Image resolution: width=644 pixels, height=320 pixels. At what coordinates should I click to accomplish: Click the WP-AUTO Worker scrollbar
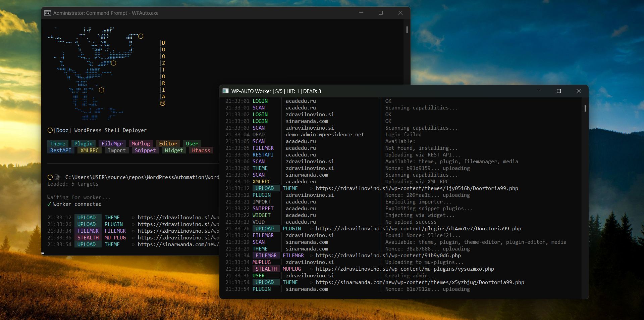585,109
